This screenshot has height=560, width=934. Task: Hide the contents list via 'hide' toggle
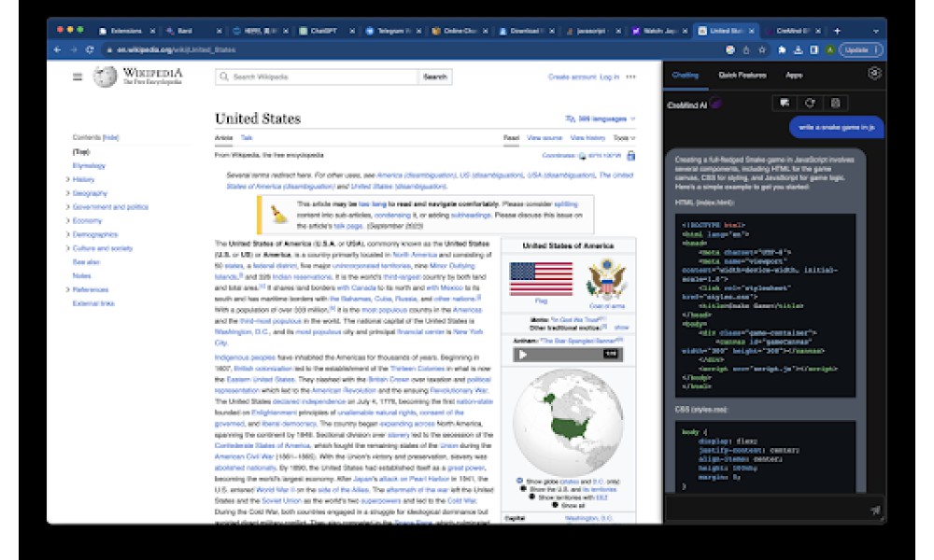[111, 137]
